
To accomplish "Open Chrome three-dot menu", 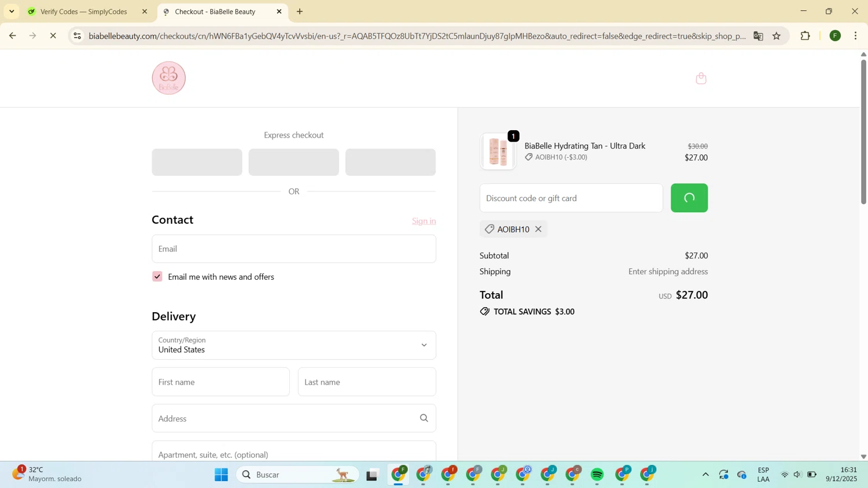I will coord(856,36).
